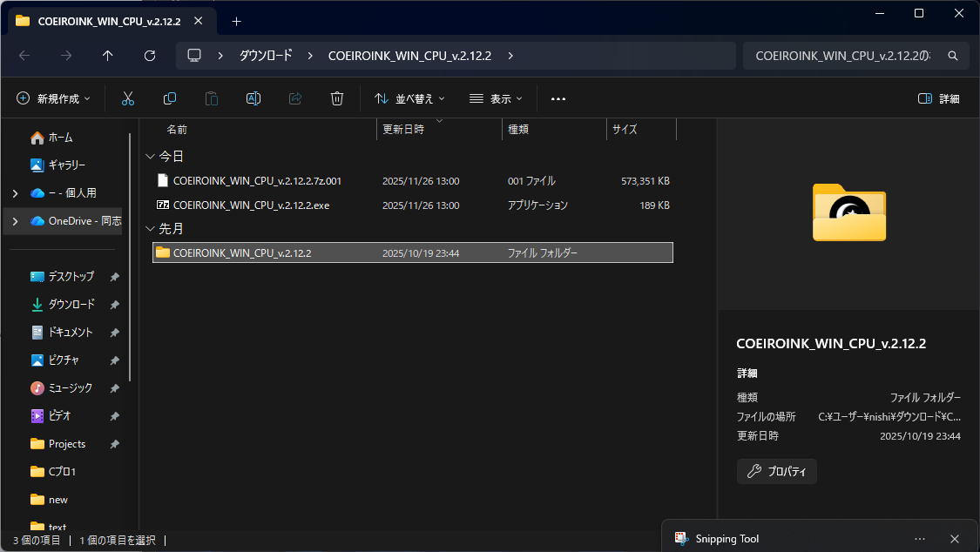Viewport: 980px width, 552px height.
Task: Open the 表示 view dropdown
Action: (x=496, y=98)
